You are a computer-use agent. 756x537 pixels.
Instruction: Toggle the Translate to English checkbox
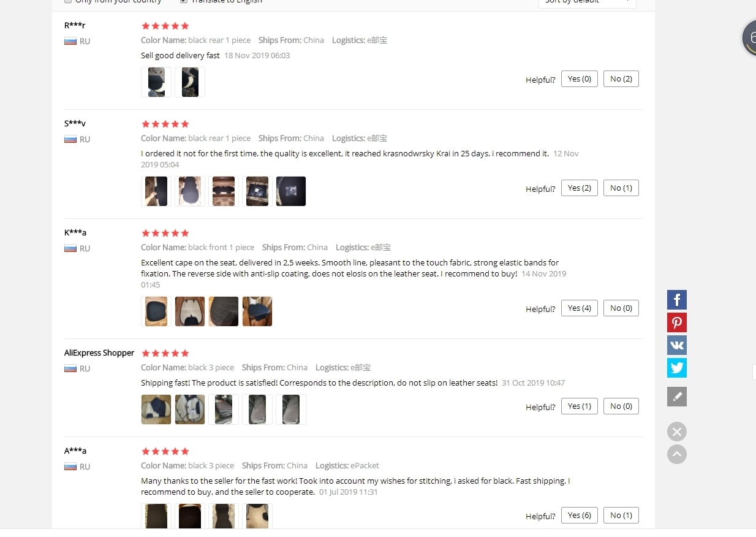(x=184, y=2)
